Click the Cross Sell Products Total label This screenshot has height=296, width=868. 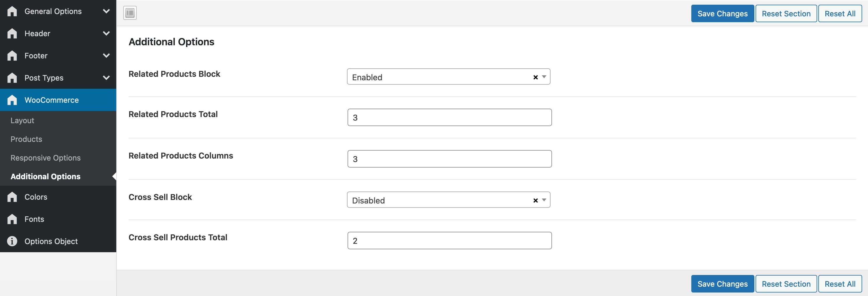(x=178, y=237)
